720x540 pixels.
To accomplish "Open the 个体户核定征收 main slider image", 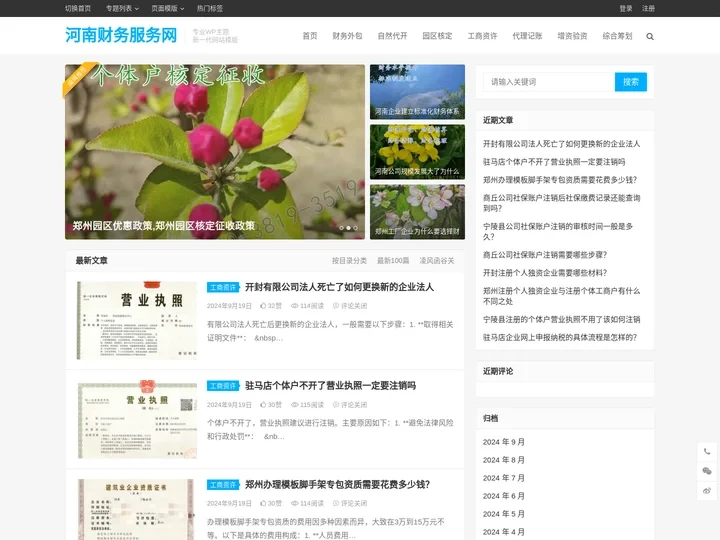I will coord(215,152).
